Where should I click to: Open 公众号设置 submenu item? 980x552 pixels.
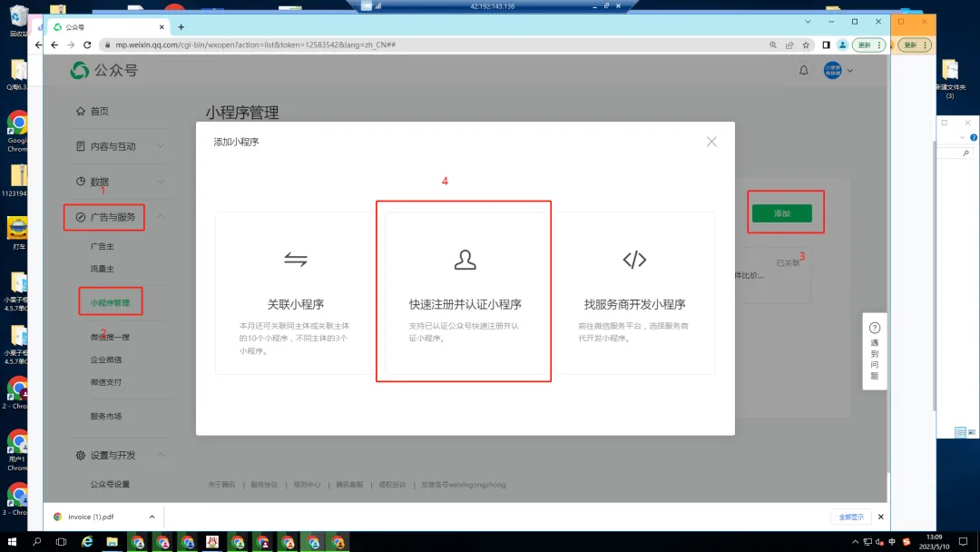coord(110,484)
